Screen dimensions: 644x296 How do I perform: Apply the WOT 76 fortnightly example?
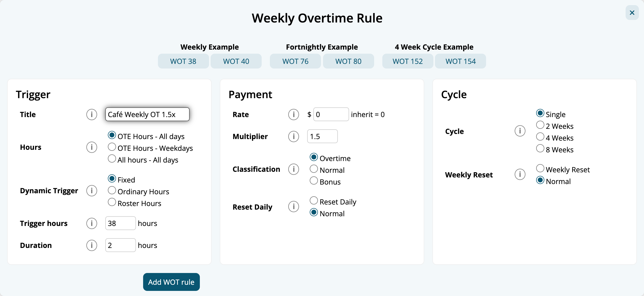295,61
